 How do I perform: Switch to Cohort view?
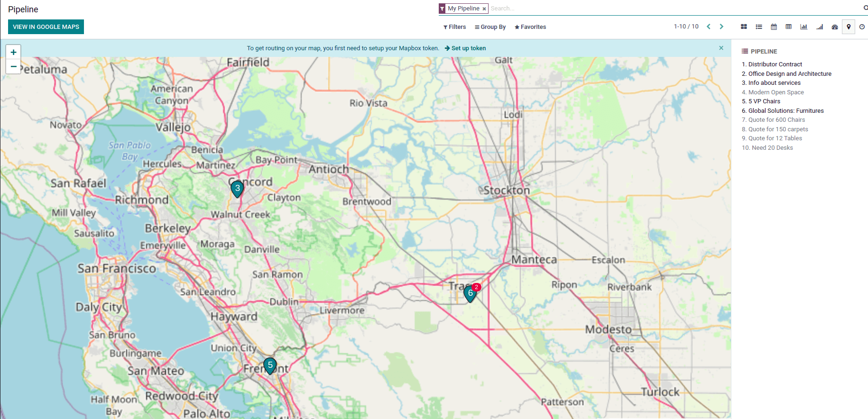tap(820, 27)
